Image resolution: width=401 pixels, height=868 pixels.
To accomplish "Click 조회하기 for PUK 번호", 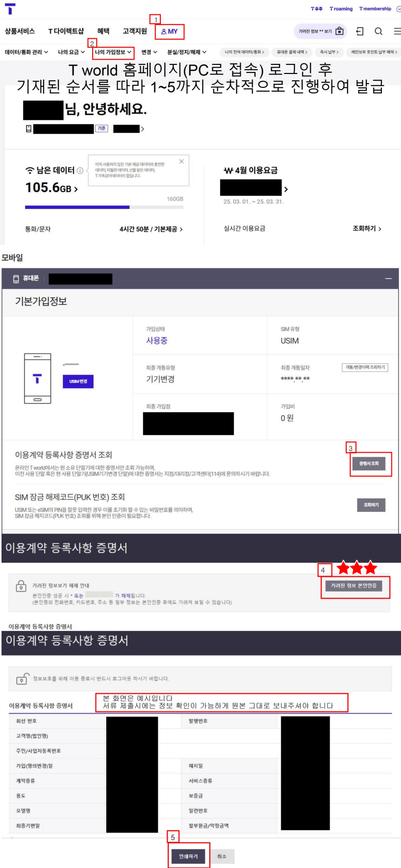I will [x=371, y=505].
